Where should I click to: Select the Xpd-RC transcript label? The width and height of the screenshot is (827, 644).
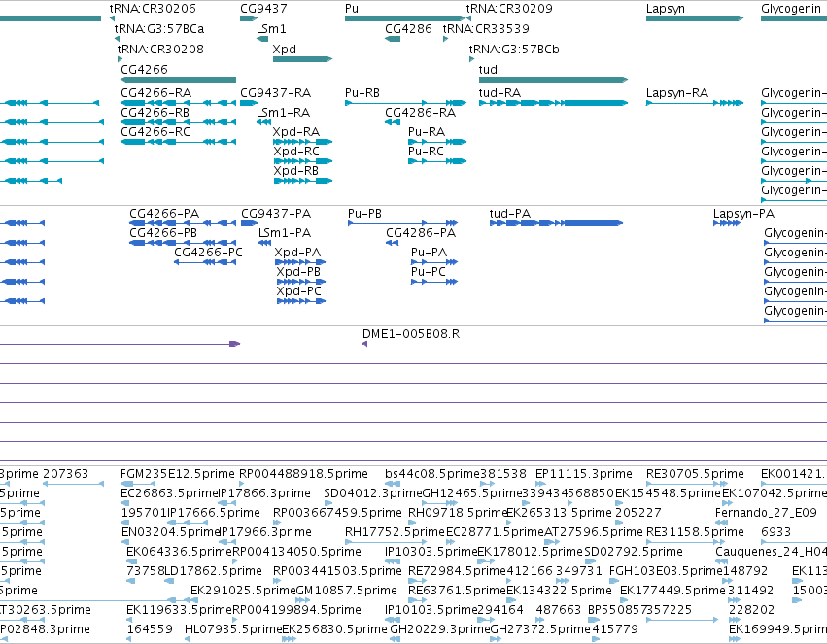296,152
